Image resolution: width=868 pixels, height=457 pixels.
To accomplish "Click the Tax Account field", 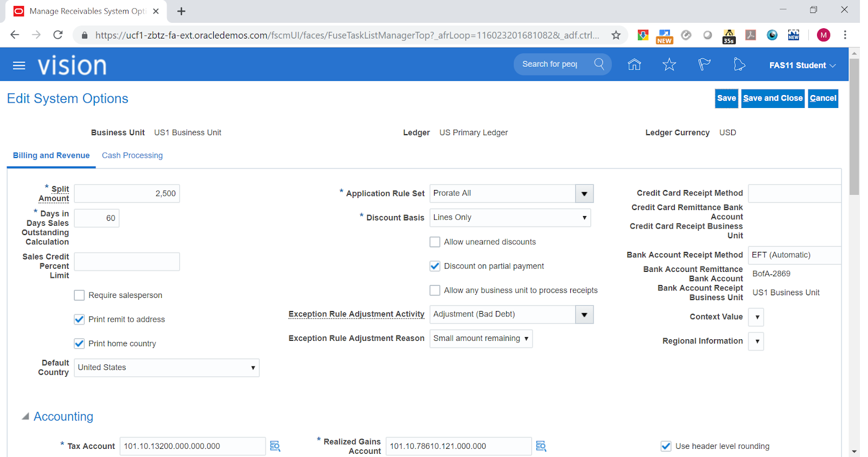I will [x=193, y=446].
